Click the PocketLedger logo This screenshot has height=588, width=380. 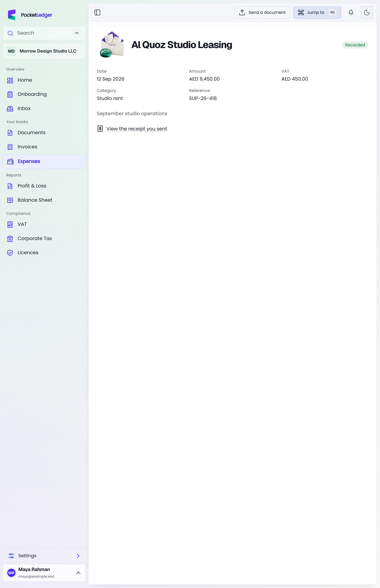coord(30,15)
